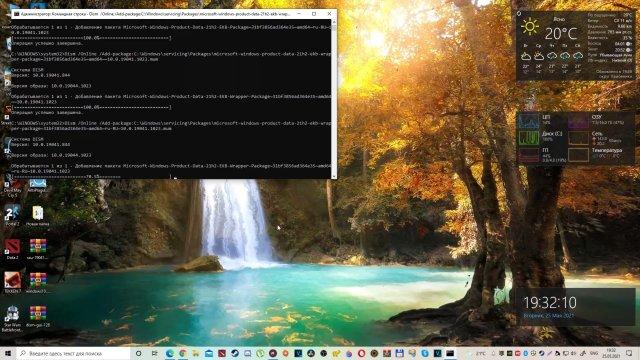Click the Opera browser taskbar icon

pyautogui.click(x=362, y=353)
